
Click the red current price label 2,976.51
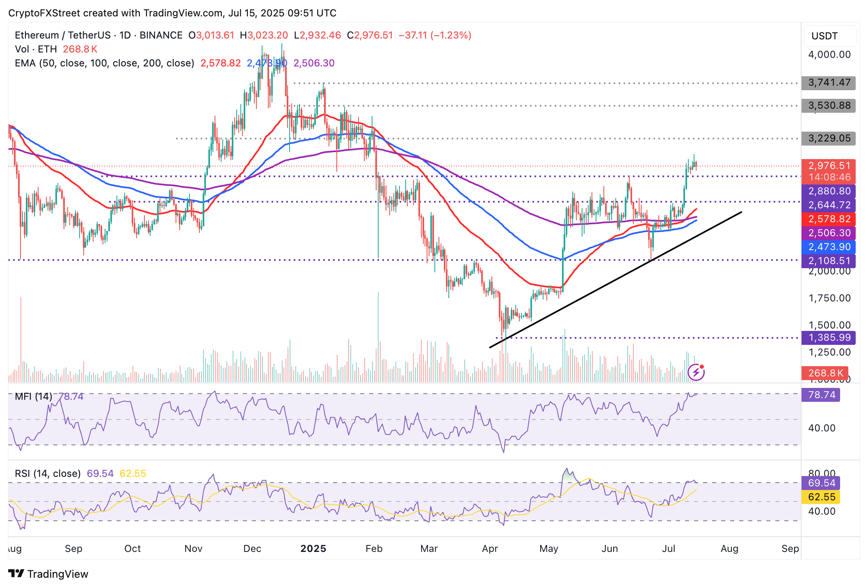point(829,166)
